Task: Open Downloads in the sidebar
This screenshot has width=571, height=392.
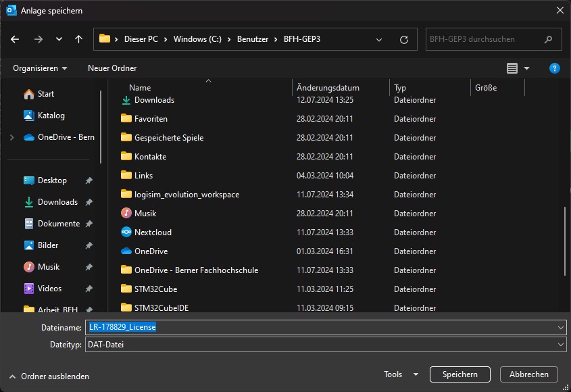Action: click(51, 202)
